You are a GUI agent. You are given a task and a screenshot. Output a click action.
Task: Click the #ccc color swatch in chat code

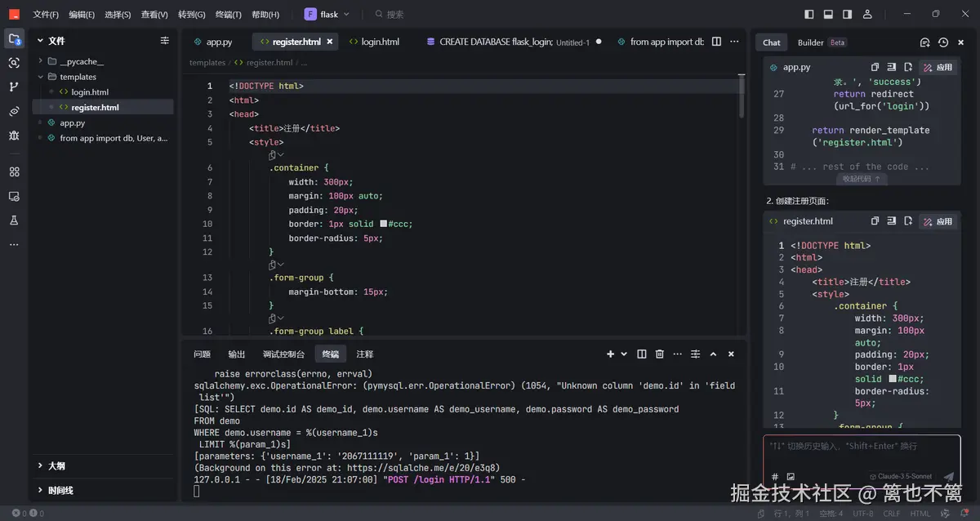pyautogui.click(x=893, y=379)
